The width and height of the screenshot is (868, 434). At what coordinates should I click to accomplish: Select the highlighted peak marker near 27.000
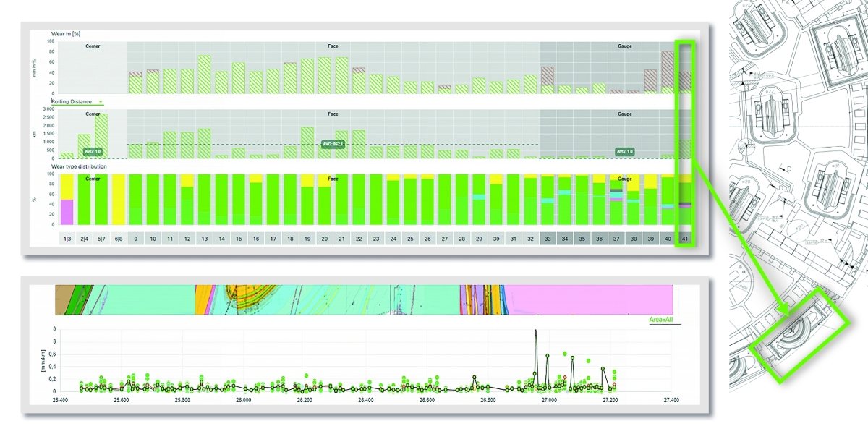[535, 331]
